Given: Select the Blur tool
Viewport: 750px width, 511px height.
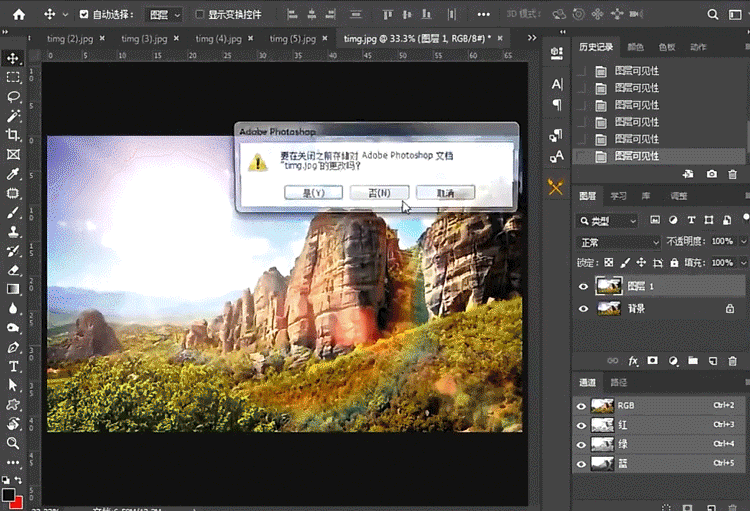Looking at the screenshot, I should point(13,309).
